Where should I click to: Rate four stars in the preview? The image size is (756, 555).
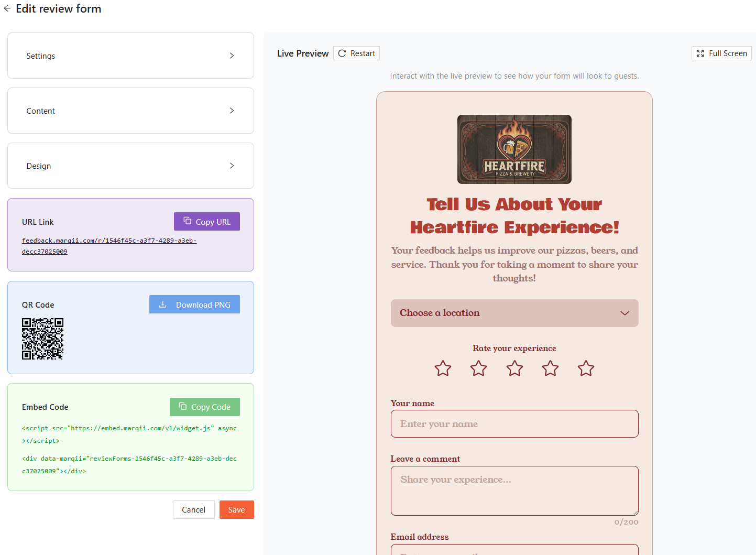(550, 368)
